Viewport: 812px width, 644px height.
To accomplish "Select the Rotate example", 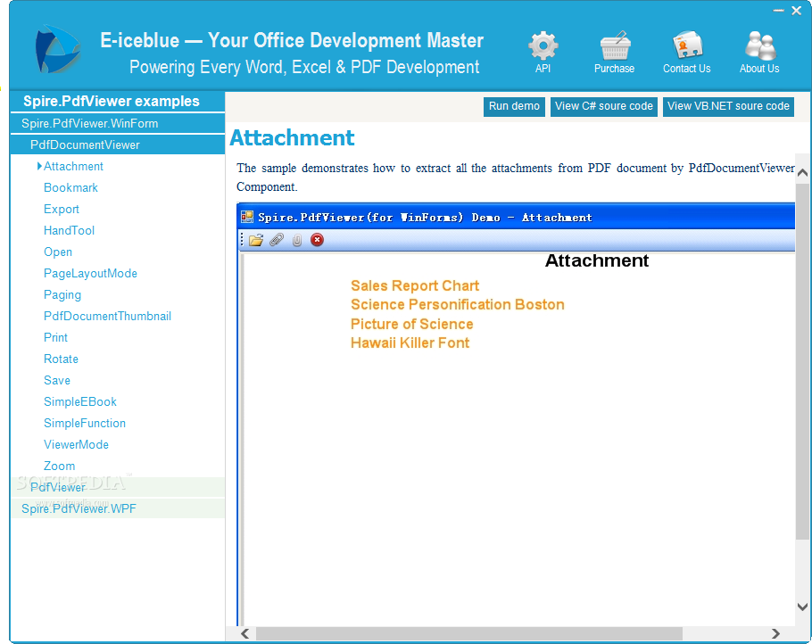I will coord(61,359).
